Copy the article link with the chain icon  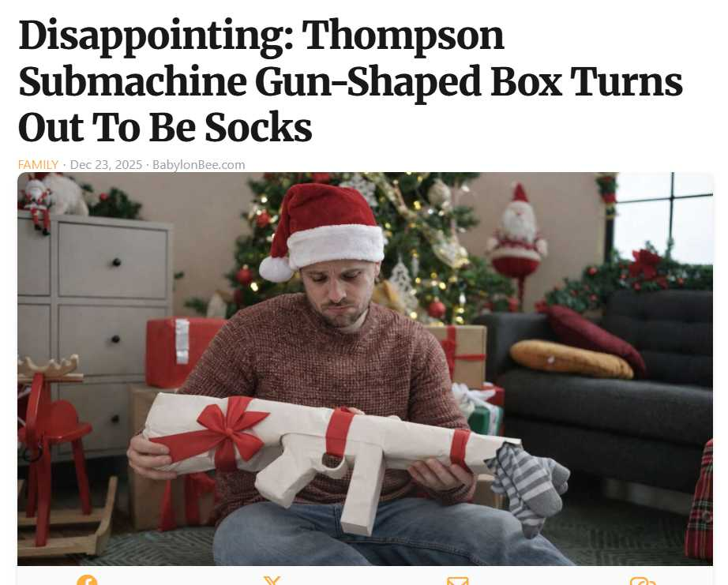point(643,581)
